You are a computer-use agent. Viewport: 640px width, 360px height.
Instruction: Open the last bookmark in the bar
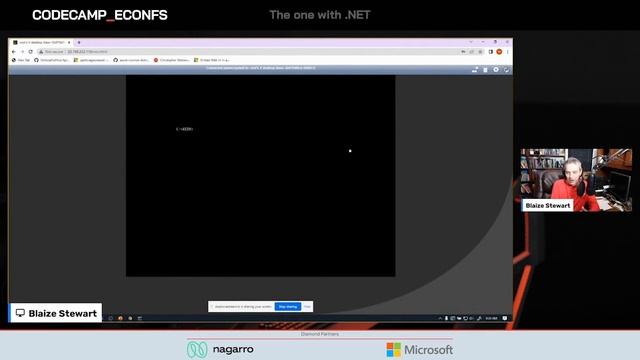tap(212, 60)
